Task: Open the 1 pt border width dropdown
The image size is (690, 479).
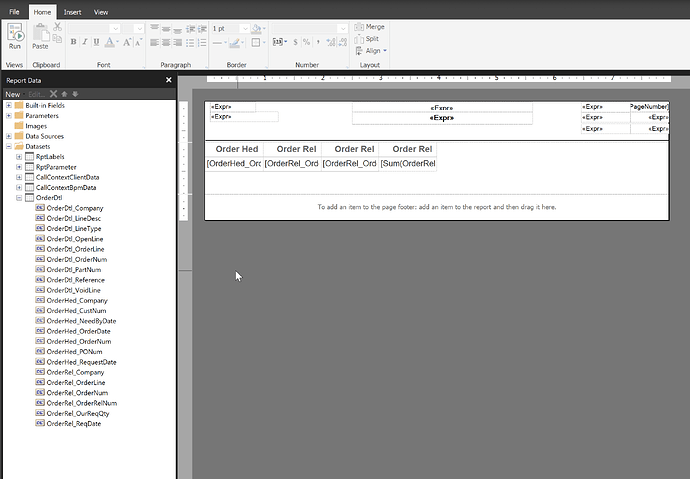Action: tap(245, 29)
